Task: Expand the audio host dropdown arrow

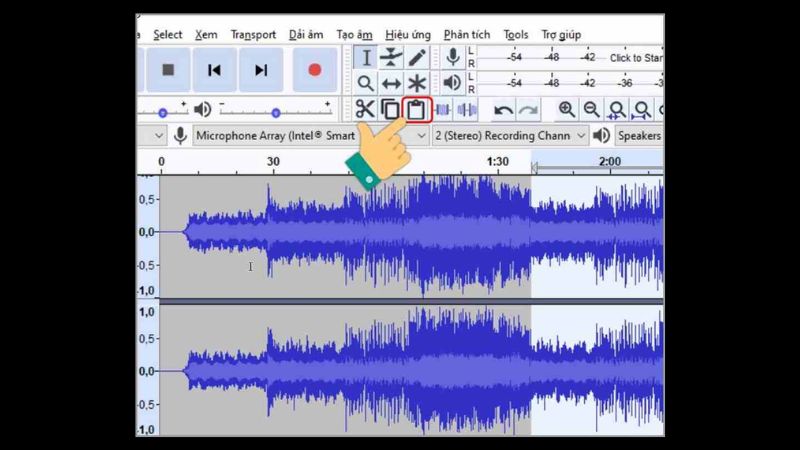Action: pyautogui.click(x=159, y=136)
